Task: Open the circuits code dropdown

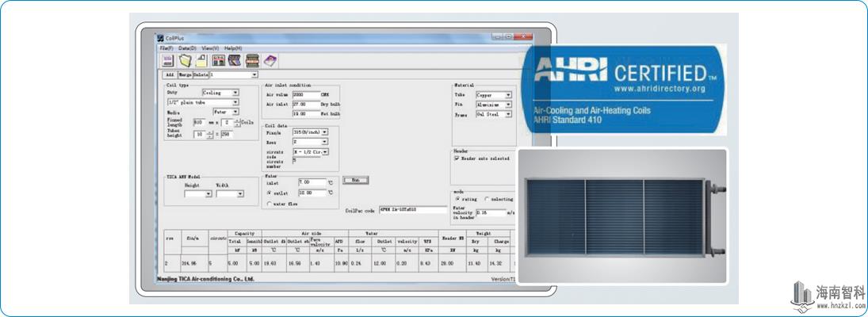Action: (x=311, y=151)
